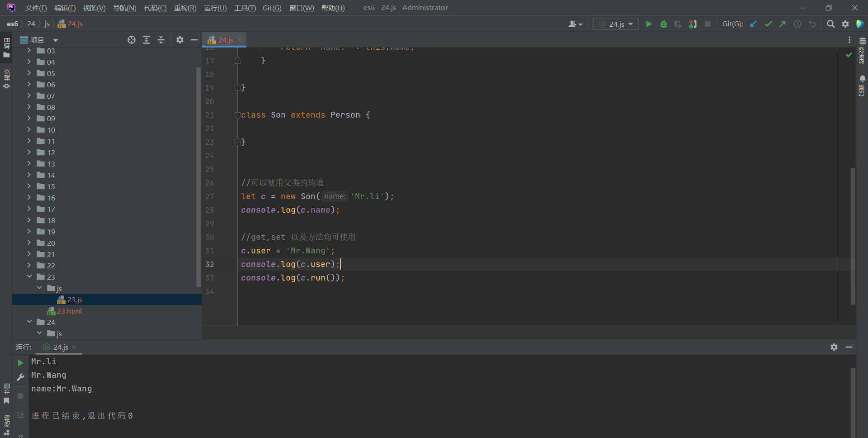Open notifications bell on right sidebar
Viewport: 868px width, 438px height.
pos(862,78)
